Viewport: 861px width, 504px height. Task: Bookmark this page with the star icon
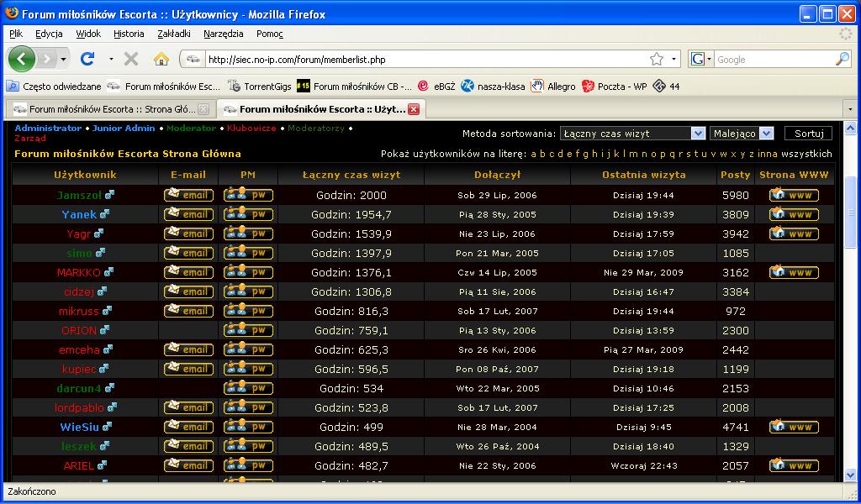pos(657,60)
